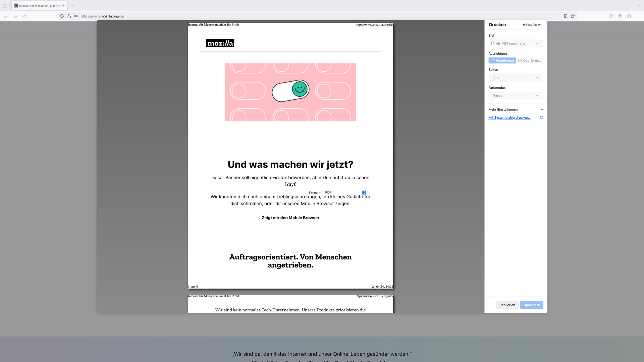Open the Firefox account icon
The width and height of the screenshot is (644, 362).
(x=620, y=16)
